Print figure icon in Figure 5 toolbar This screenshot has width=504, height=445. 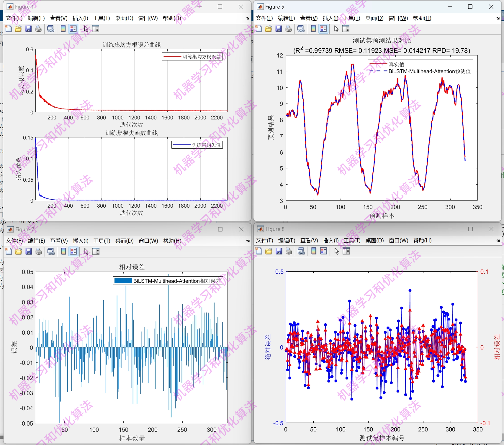point(289,29)
